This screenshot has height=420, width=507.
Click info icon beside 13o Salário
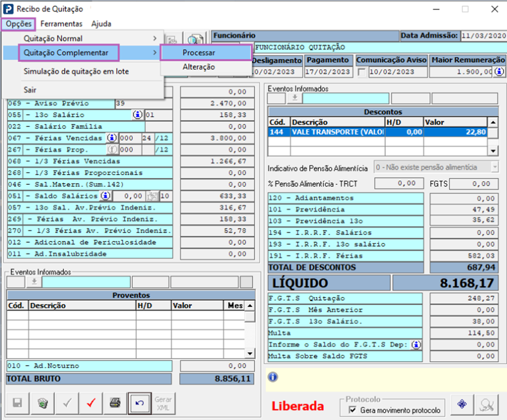pos(138,115)
